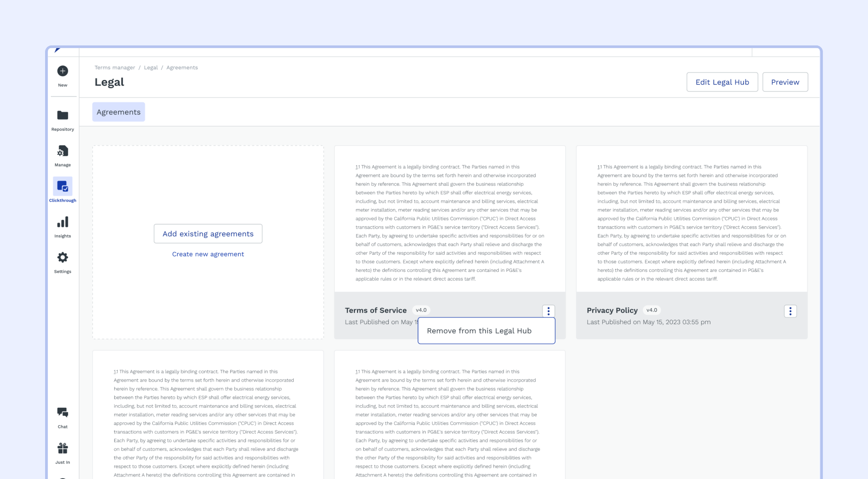Click the Preview button
The height and width of the screenshot is (479, 868).
[x=785, y=82]
